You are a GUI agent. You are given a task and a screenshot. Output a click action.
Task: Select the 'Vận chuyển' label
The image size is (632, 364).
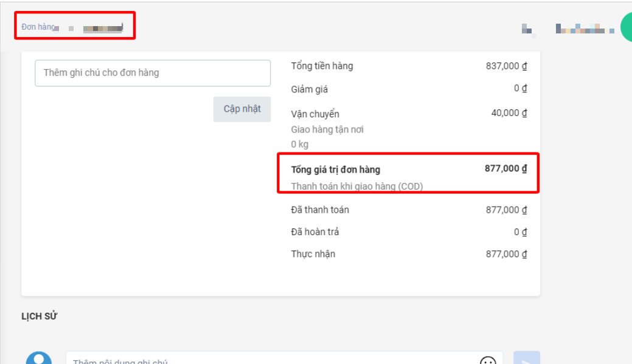coord(315,114)
